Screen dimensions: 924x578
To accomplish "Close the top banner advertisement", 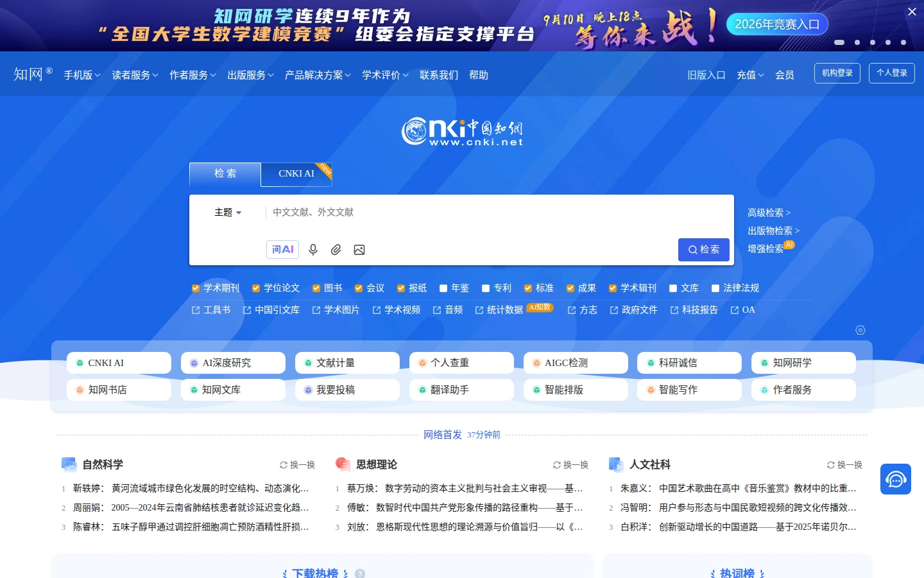I will point(912,12).
